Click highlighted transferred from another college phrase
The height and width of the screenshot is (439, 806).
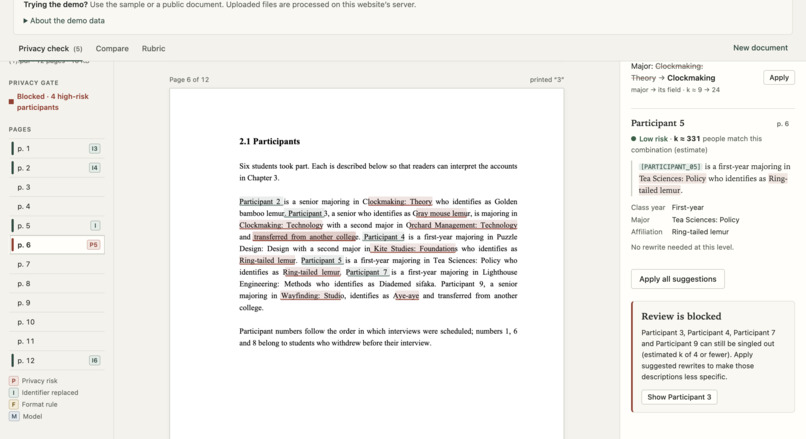(x=305, y=237)
